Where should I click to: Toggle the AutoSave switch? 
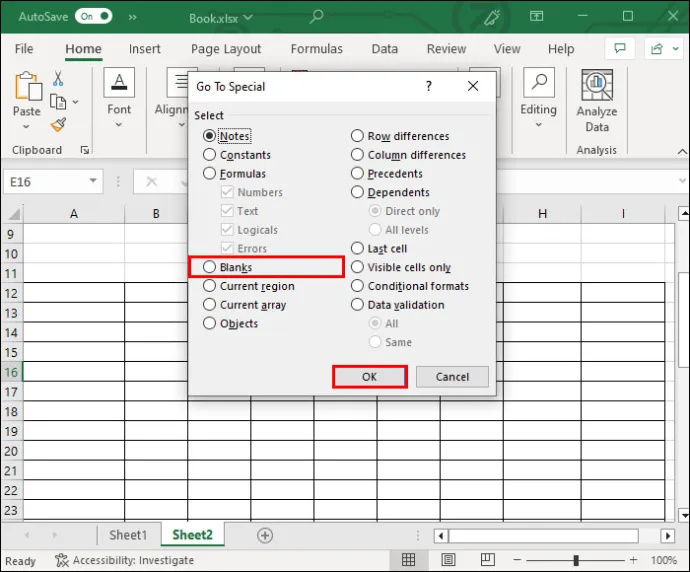tap(93, 16)
